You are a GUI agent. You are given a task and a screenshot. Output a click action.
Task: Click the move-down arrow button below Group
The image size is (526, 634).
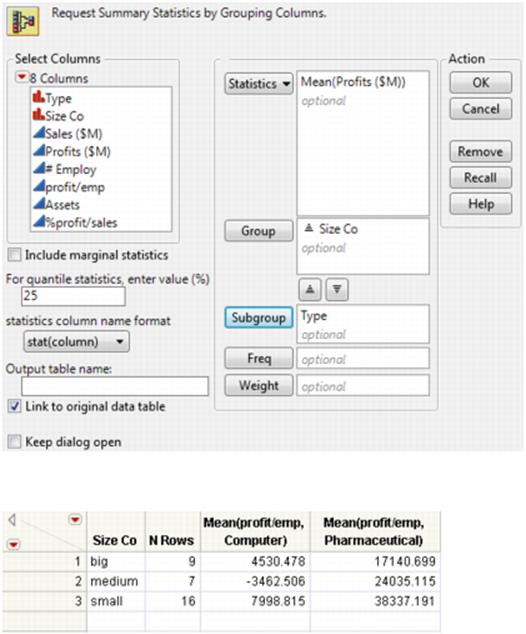tap(337, 290)
